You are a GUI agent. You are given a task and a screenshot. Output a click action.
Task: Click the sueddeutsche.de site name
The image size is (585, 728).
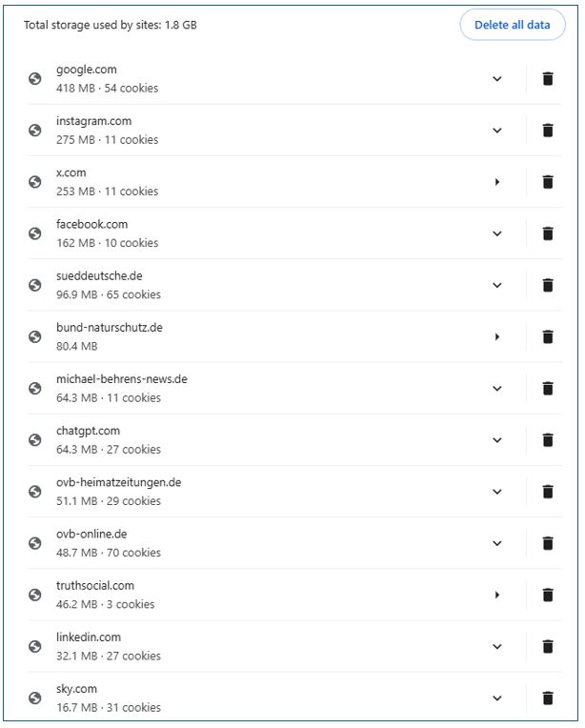pyautogui.click(x=99, y=275)
